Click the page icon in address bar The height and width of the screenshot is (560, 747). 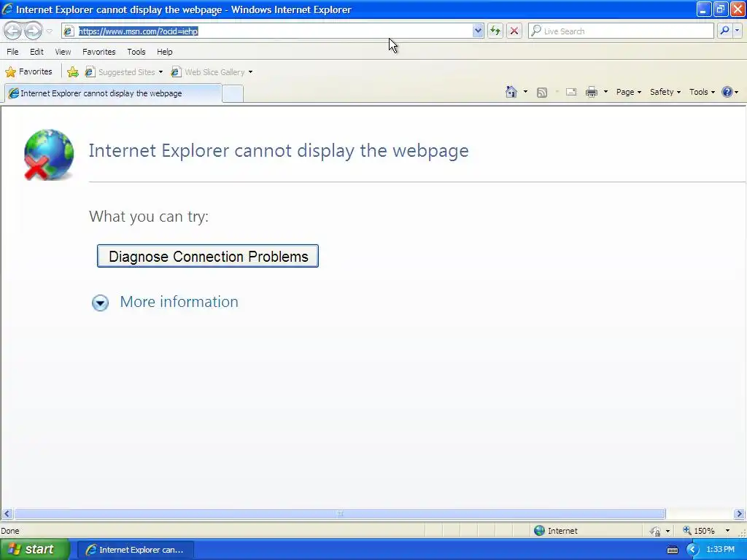[69, 31]
